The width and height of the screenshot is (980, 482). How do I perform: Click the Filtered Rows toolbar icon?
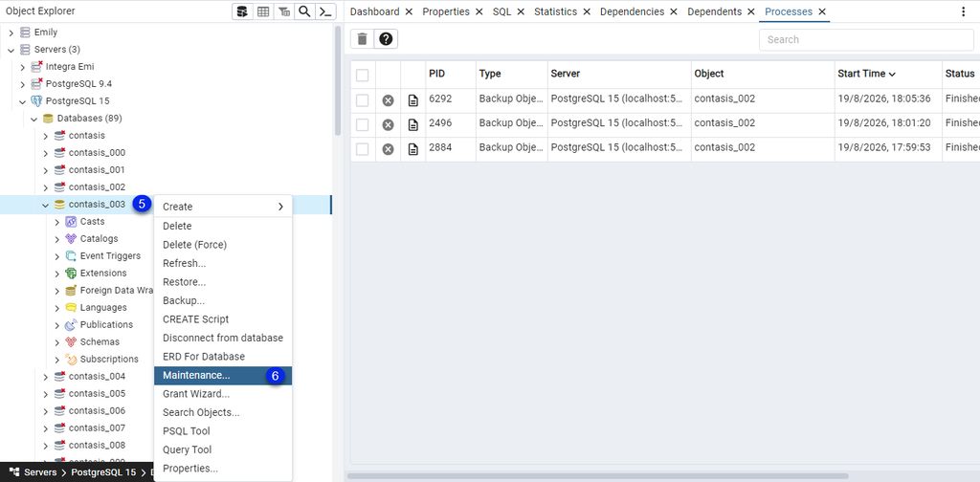(x=283, y=11)
